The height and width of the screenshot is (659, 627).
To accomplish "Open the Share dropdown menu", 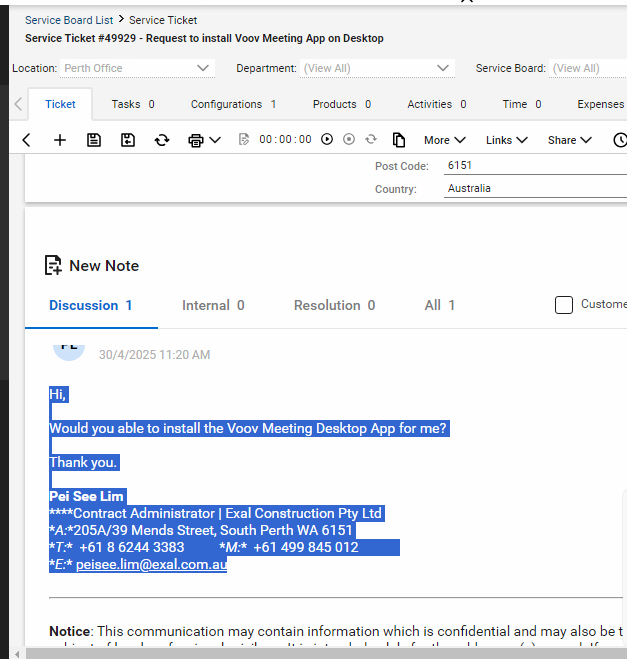I will 569,140.
